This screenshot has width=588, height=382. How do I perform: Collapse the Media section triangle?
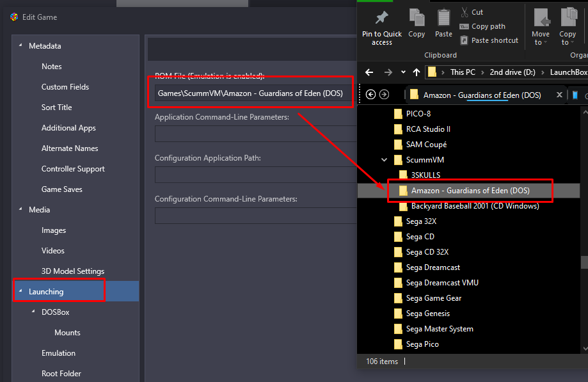(20, 209)
